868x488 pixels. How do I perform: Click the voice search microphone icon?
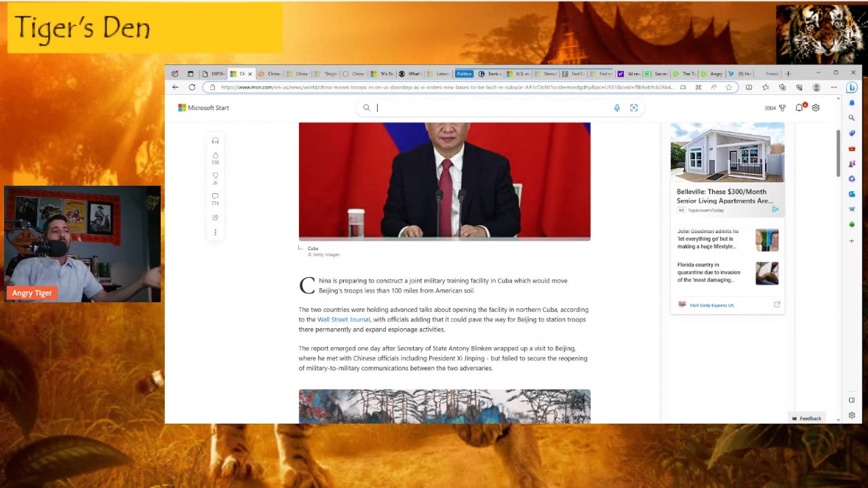click(616, 108)
